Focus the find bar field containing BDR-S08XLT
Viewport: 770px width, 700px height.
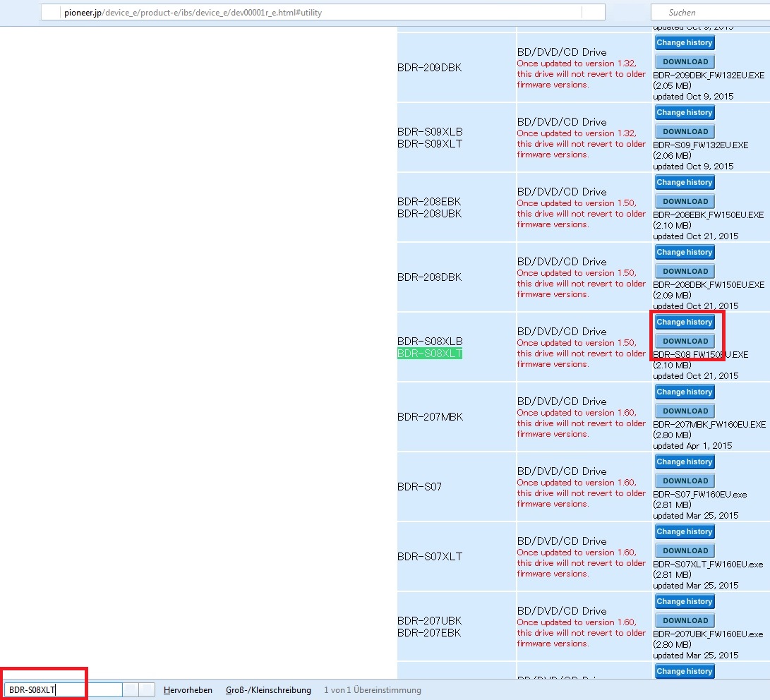(x=63, y=689)
